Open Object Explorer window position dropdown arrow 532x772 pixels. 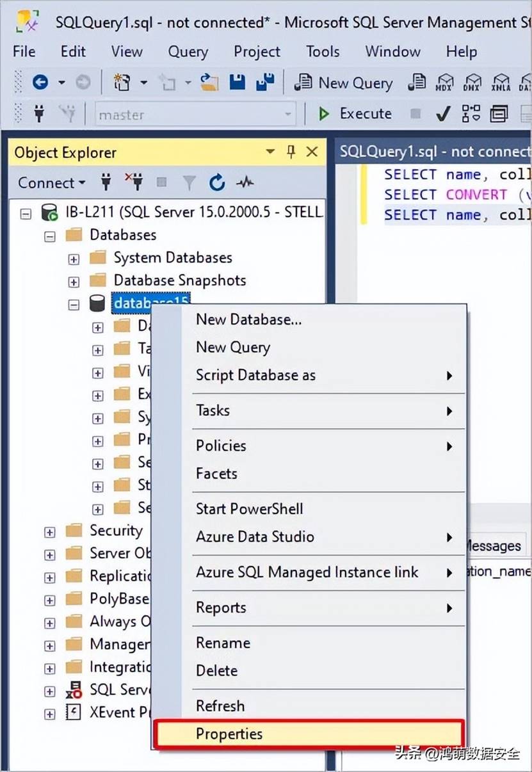271,152
